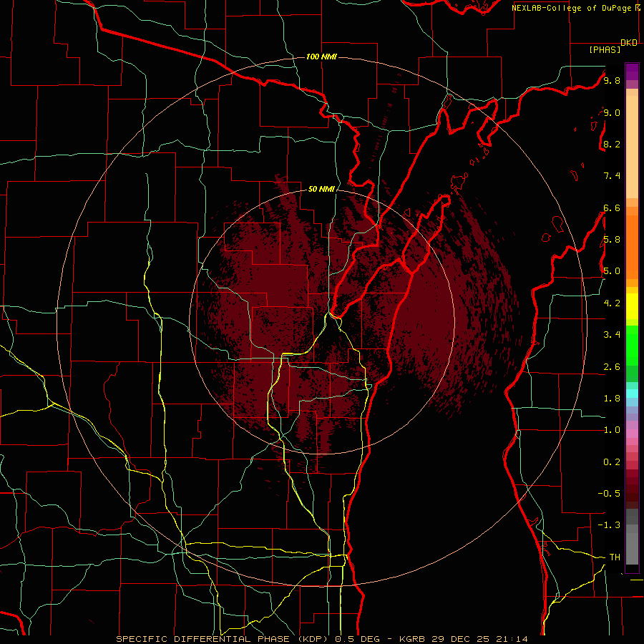Click the 9.0 legend value
This screenshot has height=644, width=644.
pyautogui.click(x=612, y=112)
